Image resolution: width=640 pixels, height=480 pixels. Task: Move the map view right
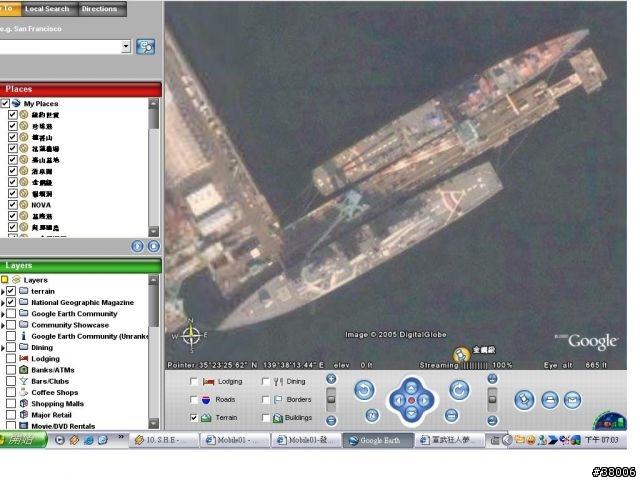tap(424, 400)
